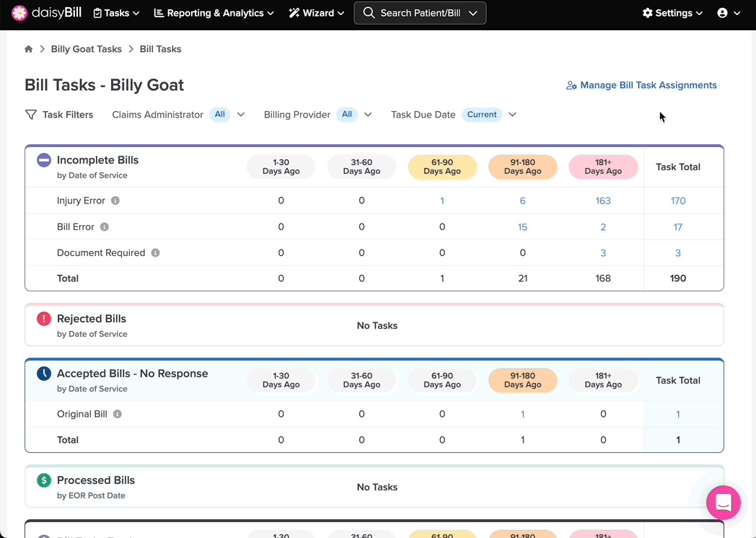Expand the Billing Provider filter dropdown

(x=368, y=115)
